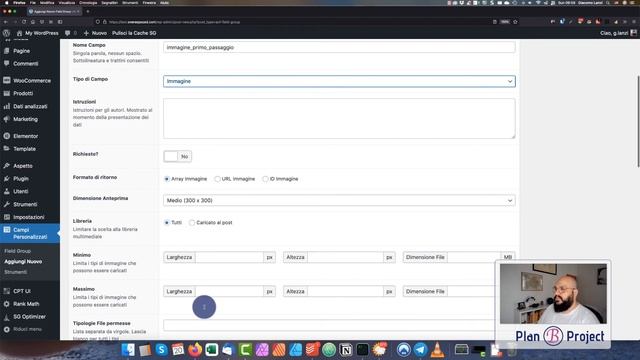Click the Nome Campo input field
Screen dimensions: 640x360
pos(339,47)
